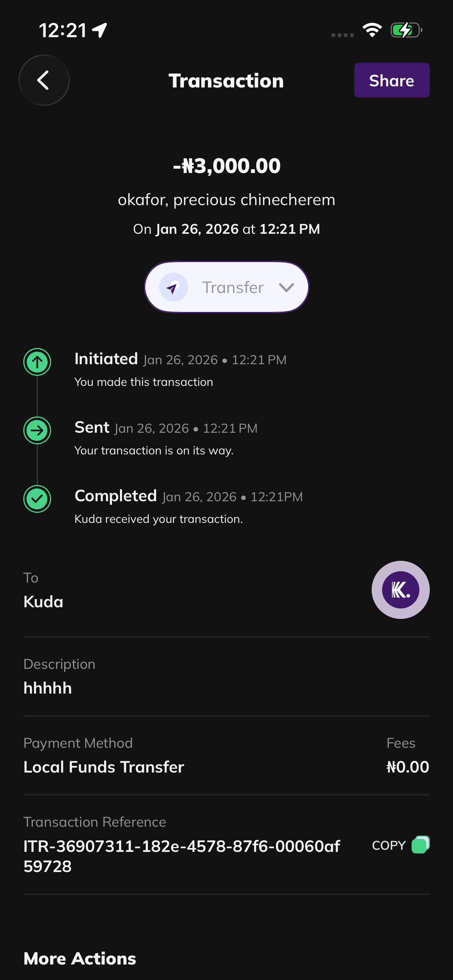This screenshot has height=980, width=453.
Task: Tap the back arrow button
Action: pos(44,80)
